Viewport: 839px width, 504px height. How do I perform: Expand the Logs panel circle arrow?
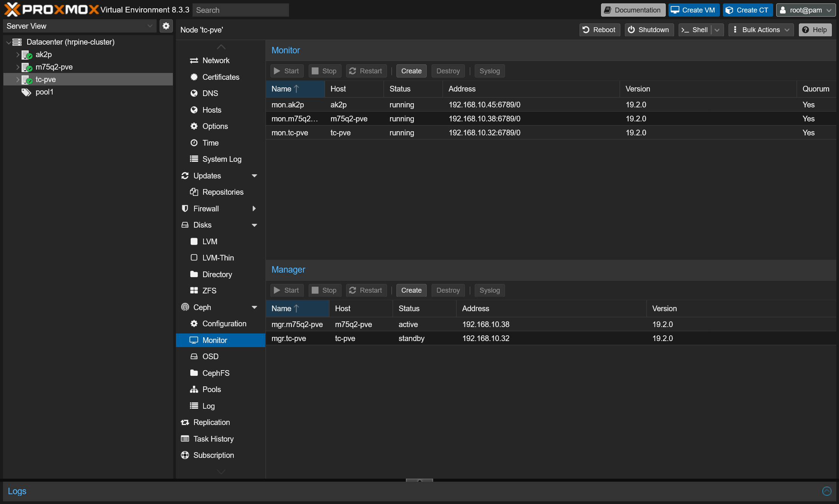pos(827,491)
